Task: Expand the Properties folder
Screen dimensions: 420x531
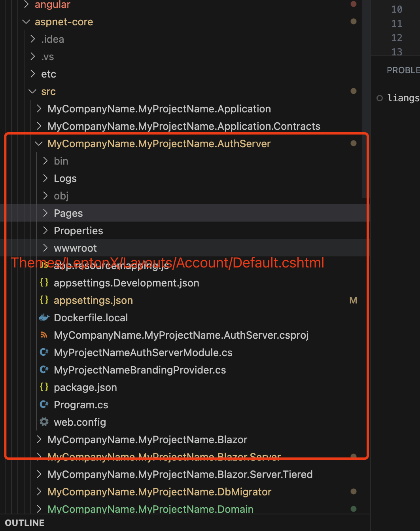Action: (x=78, y=231)
